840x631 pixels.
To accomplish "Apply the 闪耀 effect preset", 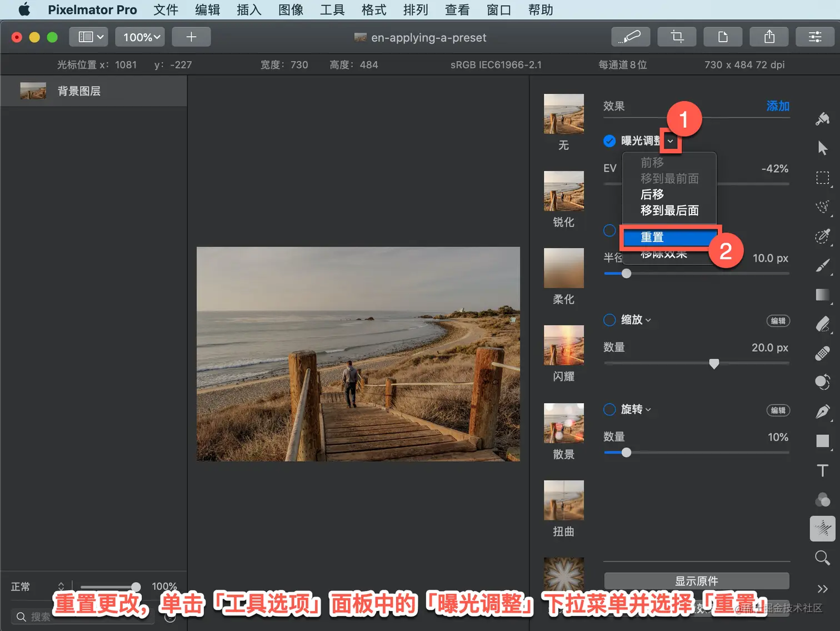I will pos(563,345).
